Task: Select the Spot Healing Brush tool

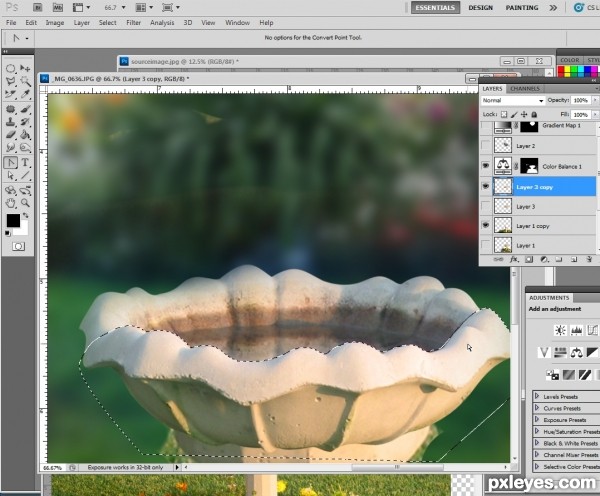Action: click(x=11, y=109)
